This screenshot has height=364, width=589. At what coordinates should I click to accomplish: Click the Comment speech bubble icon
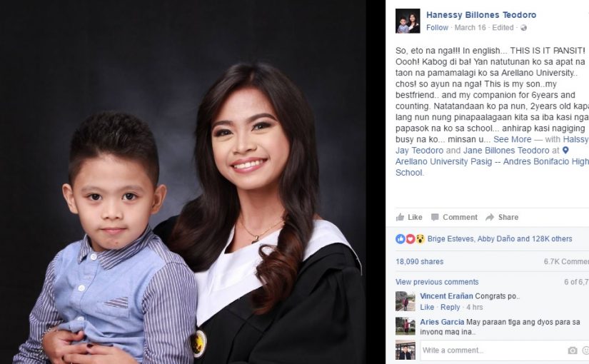(435, 217)
